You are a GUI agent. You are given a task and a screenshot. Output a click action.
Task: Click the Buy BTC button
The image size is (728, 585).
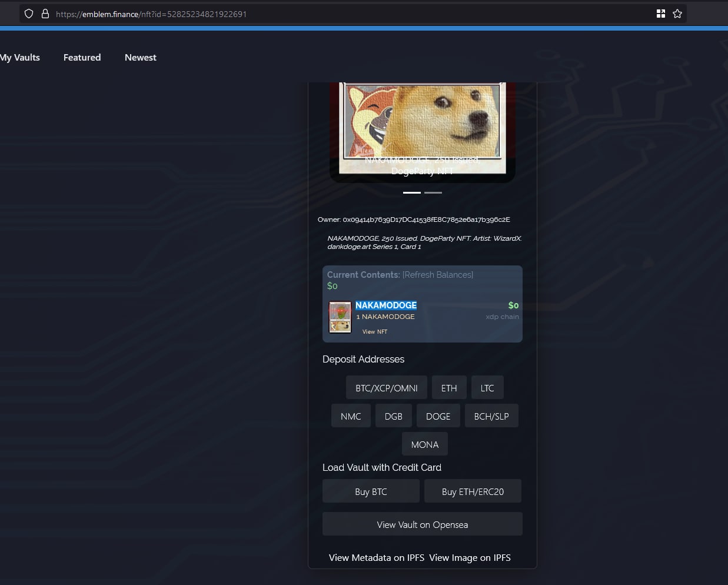371,491
